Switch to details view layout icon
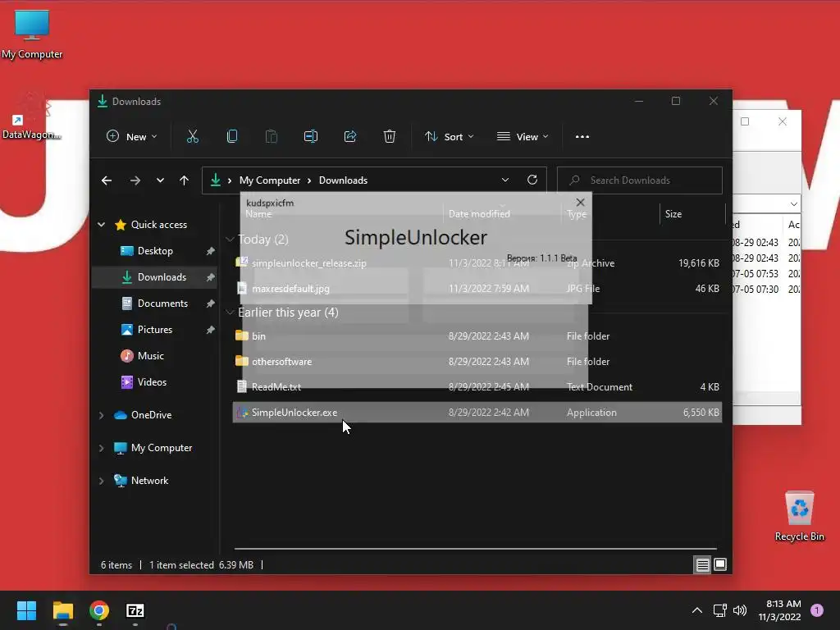The height and width of the screenshot is (630, 840). point(702,564)
